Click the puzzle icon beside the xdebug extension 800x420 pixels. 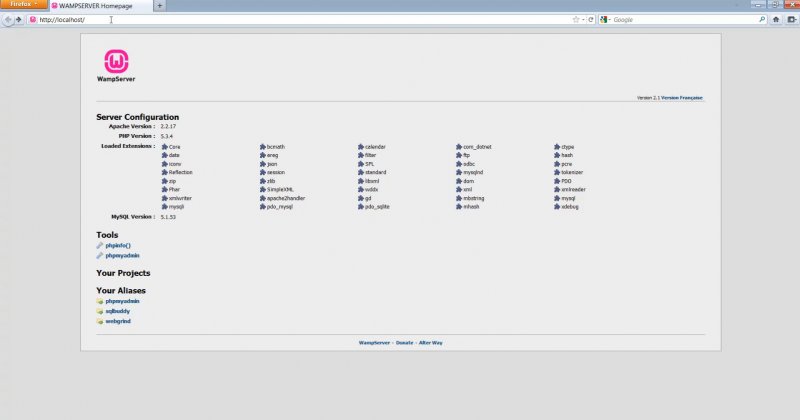557,207
